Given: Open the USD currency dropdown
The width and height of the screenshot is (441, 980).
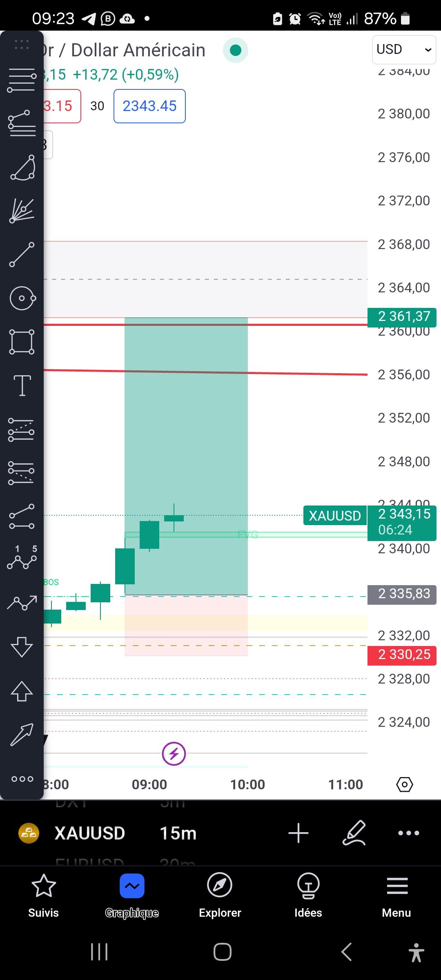Looking at the screenshot, I should point(403,49).
